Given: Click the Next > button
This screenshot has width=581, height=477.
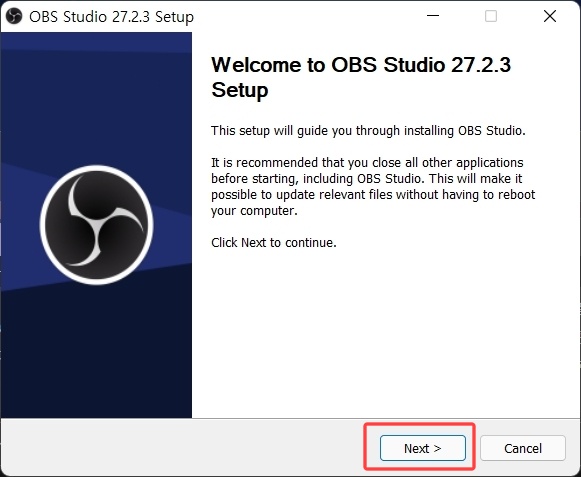Looking at the screenshot, I should pyautogui.click(x=422, y=448).
